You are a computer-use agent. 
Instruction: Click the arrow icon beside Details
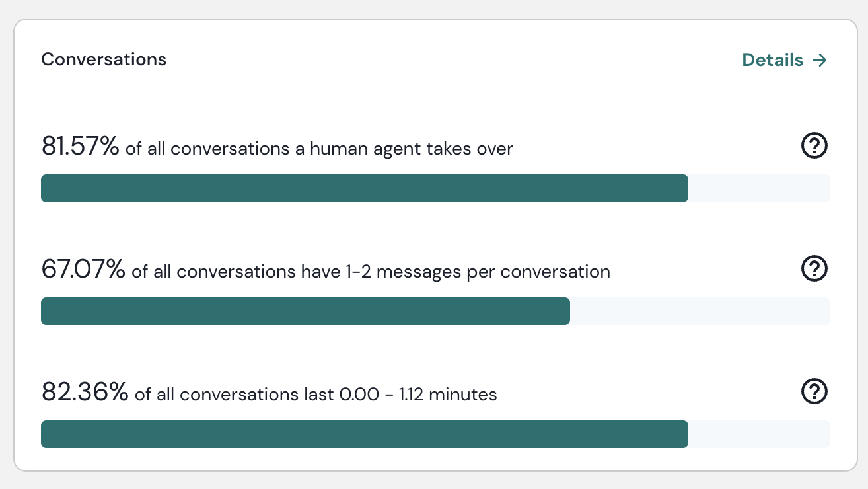click(820, 60)
